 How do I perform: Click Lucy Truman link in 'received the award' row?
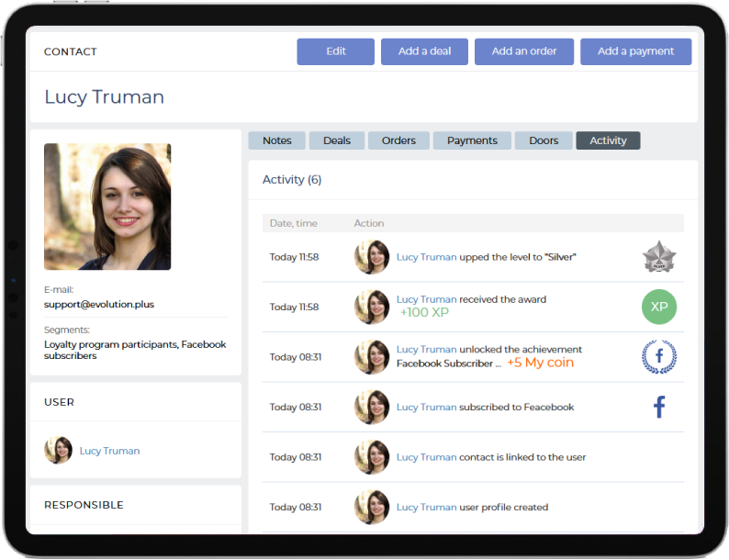[426, 299]
